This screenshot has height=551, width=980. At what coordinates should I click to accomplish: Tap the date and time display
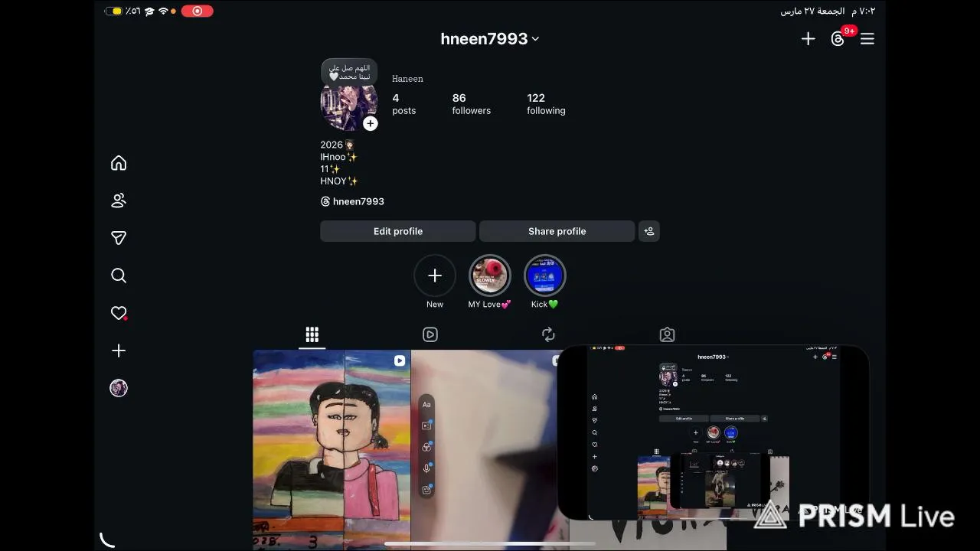(828, 11)
